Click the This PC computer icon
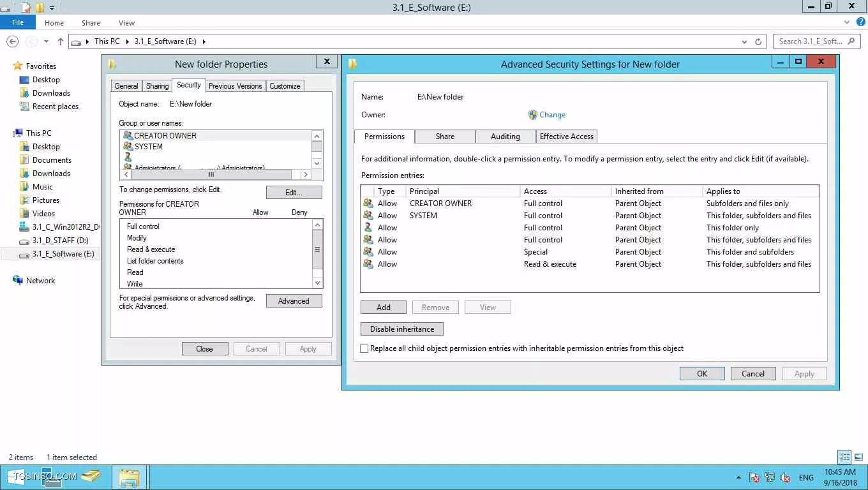Screen dimensions: 868x490 18,133
